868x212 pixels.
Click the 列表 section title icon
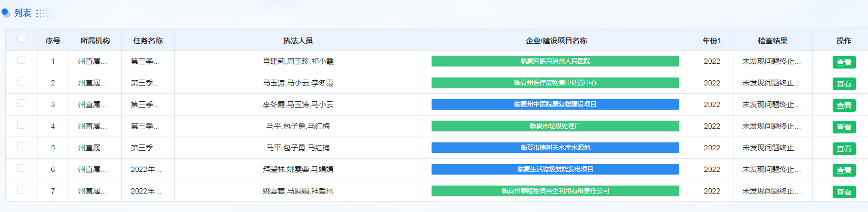click(6, 13)
